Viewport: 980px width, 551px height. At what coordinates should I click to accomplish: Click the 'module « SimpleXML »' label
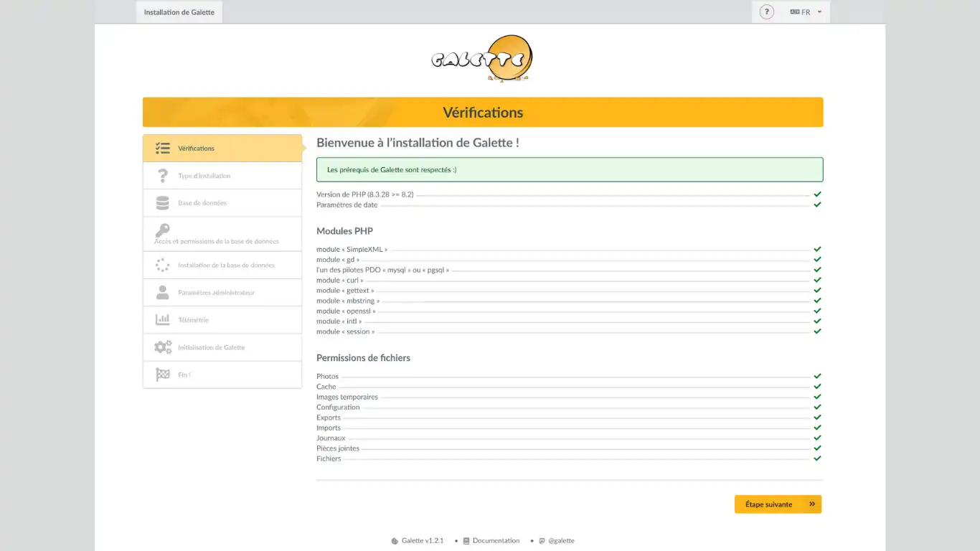click(352, 250)
